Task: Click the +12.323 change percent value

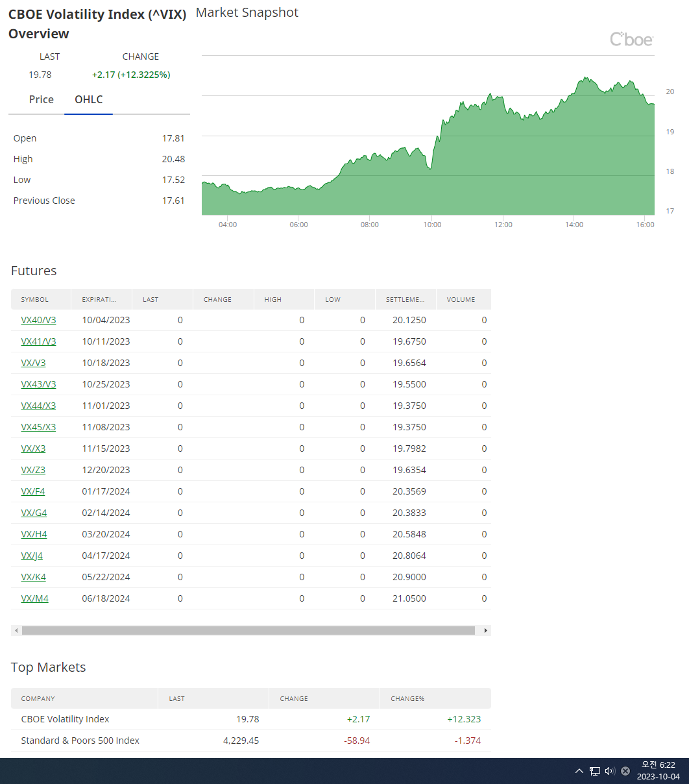Action: 464,719
